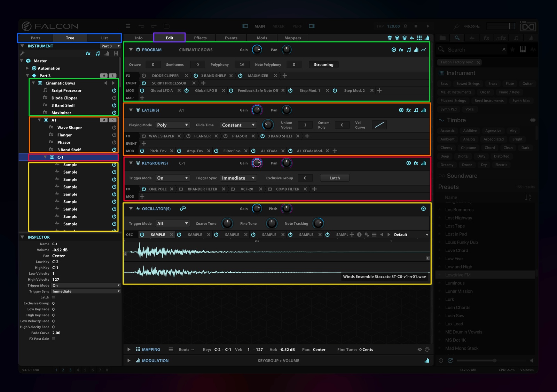The height and width of the screenshot is (392, 557).
Task: Click the wrench icon in tree panel
Action: click(22, 53)
